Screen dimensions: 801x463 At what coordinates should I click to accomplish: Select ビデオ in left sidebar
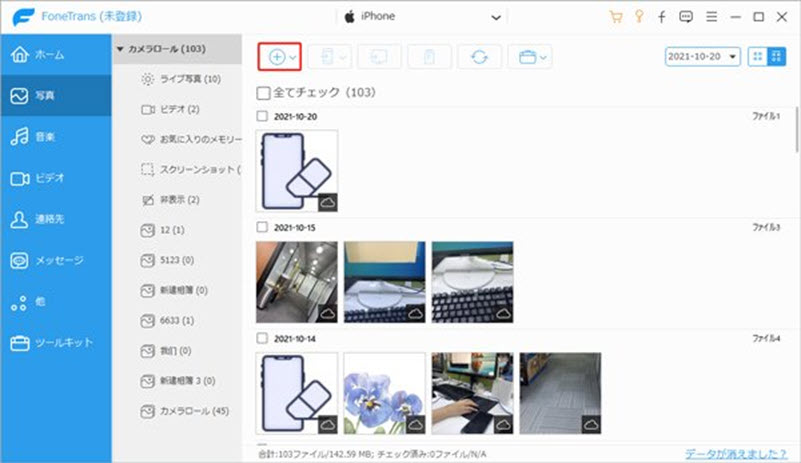click(x=56, y=178)
